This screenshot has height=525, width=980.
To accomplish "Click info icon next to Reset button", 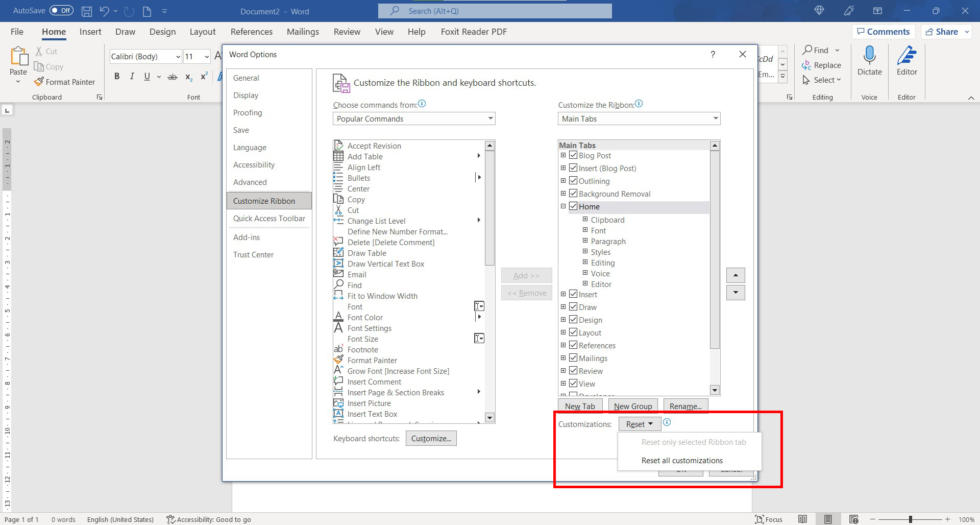I will (x=667, y=422).
